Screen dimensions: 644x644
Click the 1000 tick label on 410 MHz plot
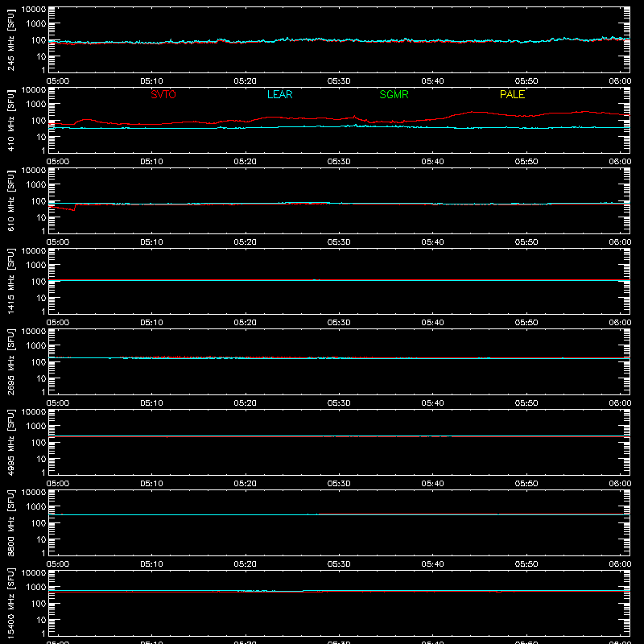[x=36, y=105]
